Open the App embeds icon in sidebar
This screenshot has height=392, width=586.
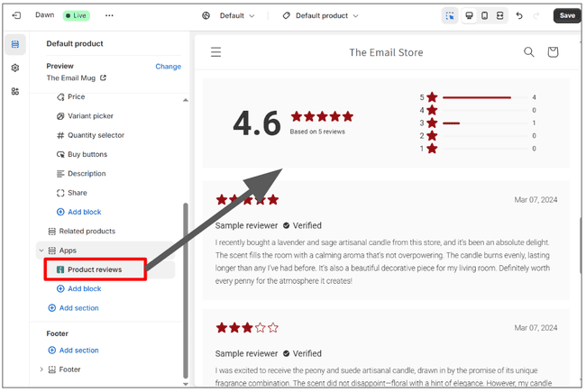click(15, 92)
